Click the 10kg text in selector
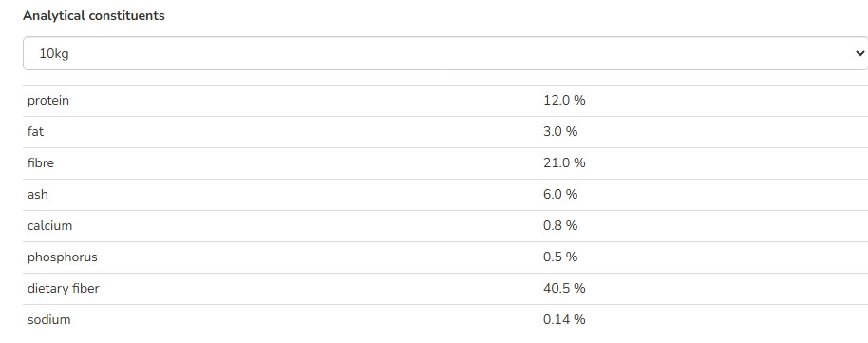Viewport: 868px width, 343px height. pyautogui.click(x=54, y=54)
